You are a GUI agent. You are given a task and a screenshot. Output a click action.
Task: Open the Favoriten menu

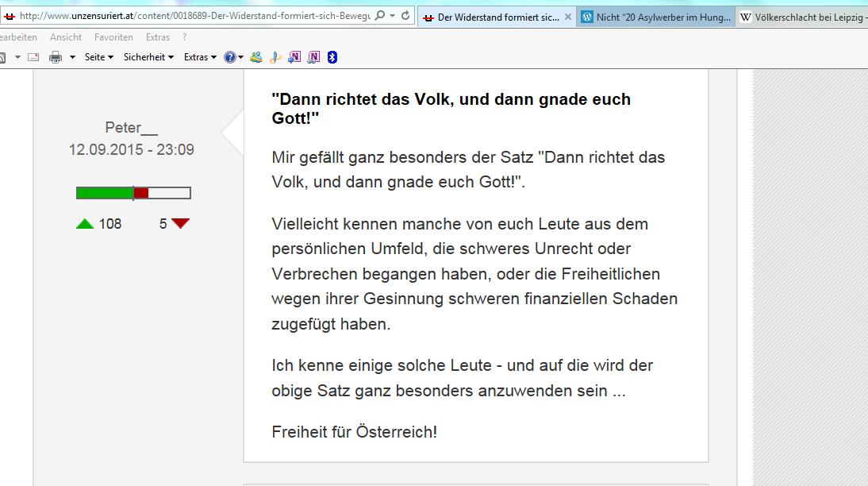(x=113, y=37)
